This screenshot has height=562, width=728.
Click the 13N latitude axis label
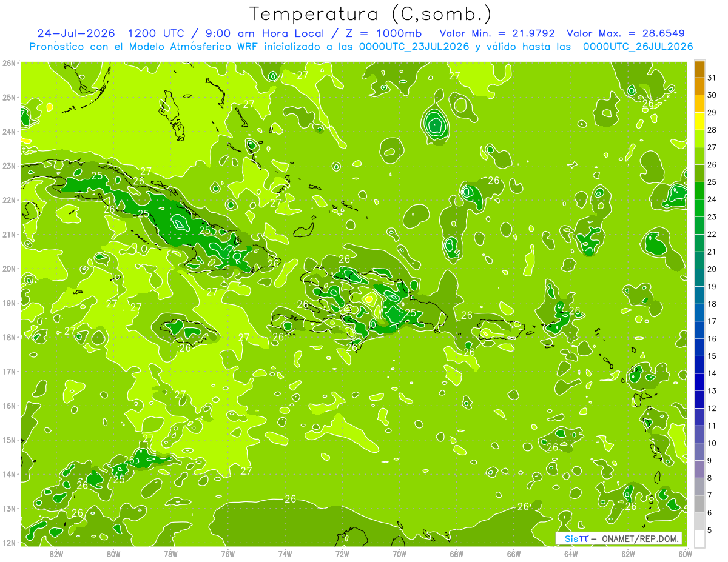coord(9,508)
